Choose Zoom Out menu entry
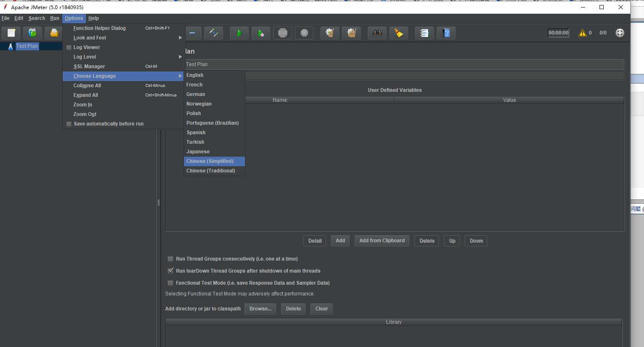Viewport: 644px width, 347px height. (123, 114)
